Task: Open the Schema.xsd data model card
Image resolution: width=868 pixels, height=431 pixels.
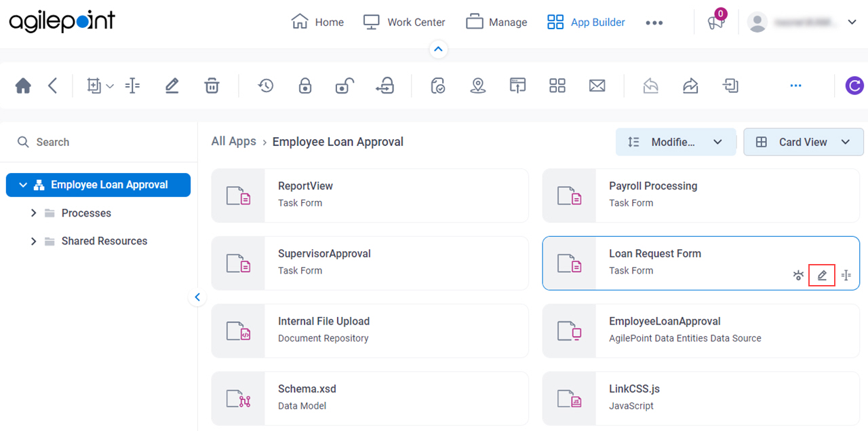Action: click(370, 398)
